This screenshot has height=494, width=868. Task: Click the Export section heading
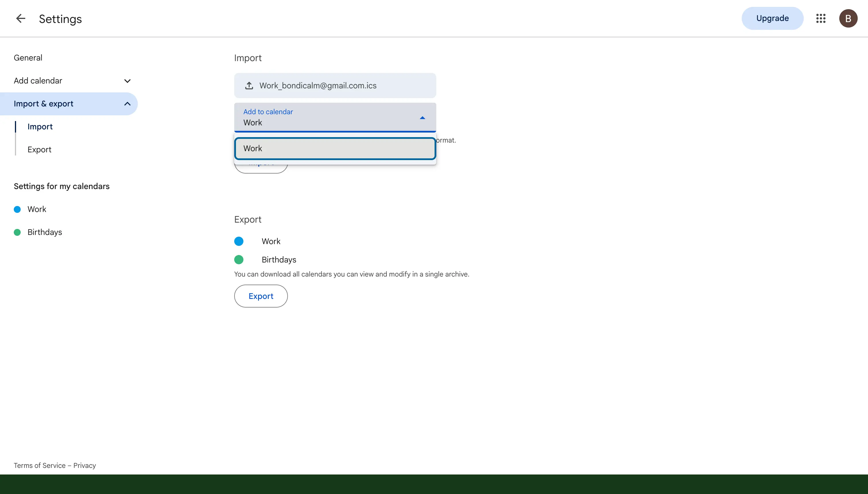(x=248, y=219)
